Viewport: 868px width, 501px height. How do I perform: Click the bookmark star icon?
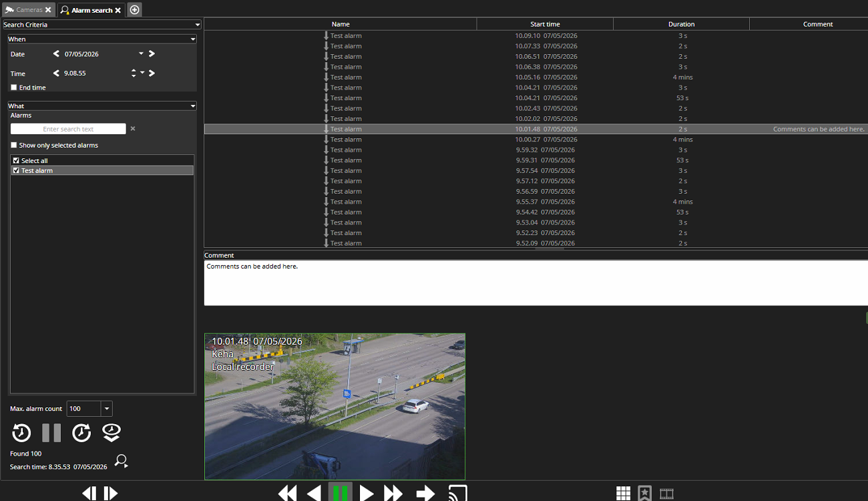(644, 494)
